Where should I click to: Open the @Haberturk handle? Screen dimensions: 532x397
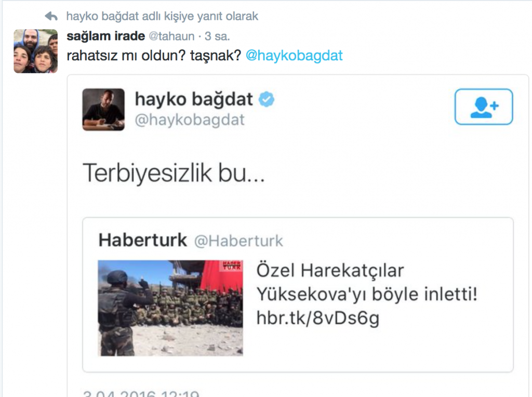coord(238,241)
